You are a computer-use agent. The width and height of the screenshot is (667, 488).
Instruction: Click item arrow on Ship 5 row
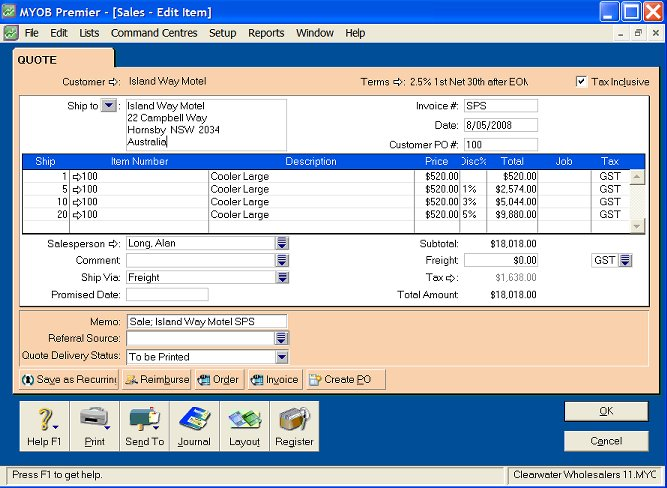[x=77, y=189]
